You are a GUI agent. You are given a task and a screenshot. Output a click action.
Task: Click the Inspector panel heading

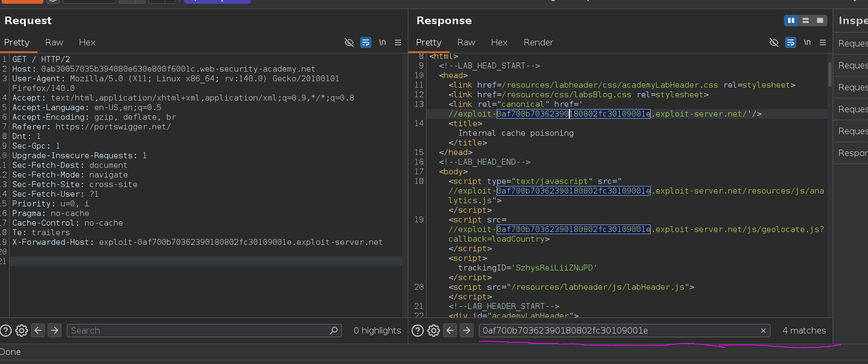[x=853, y=20]
